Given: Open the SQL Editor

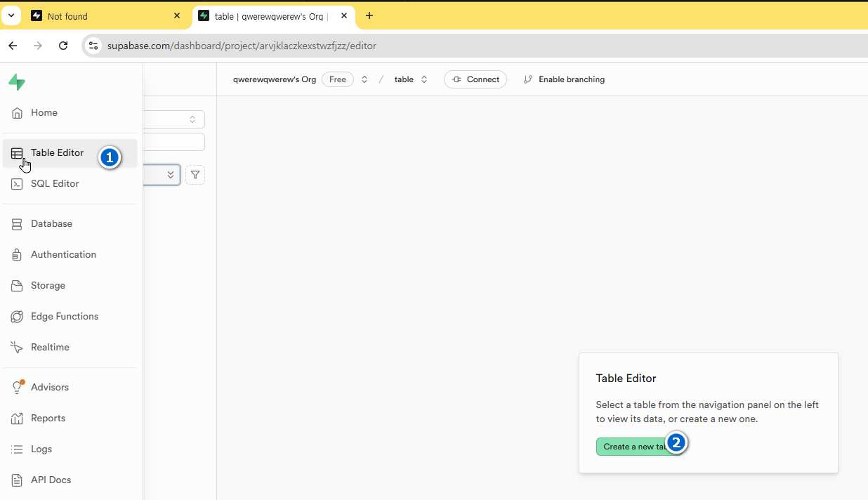Looking at the screenshot, I should coord(54,184).
